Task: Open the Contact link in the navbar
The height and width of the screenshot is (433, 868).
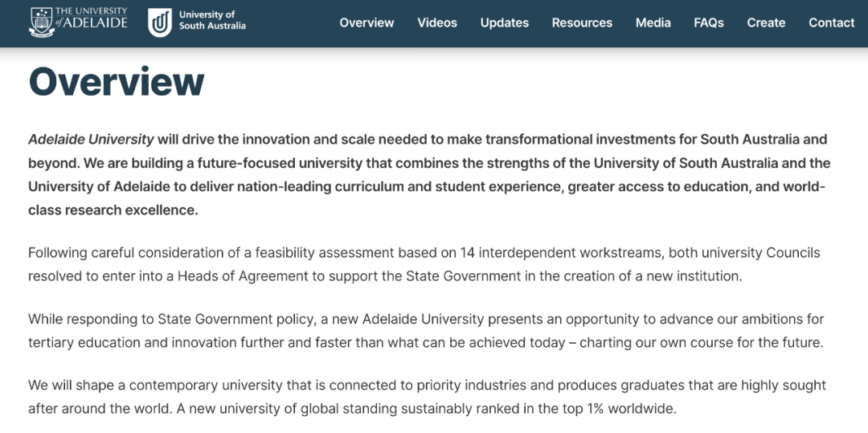Action: tap(832, 22)
